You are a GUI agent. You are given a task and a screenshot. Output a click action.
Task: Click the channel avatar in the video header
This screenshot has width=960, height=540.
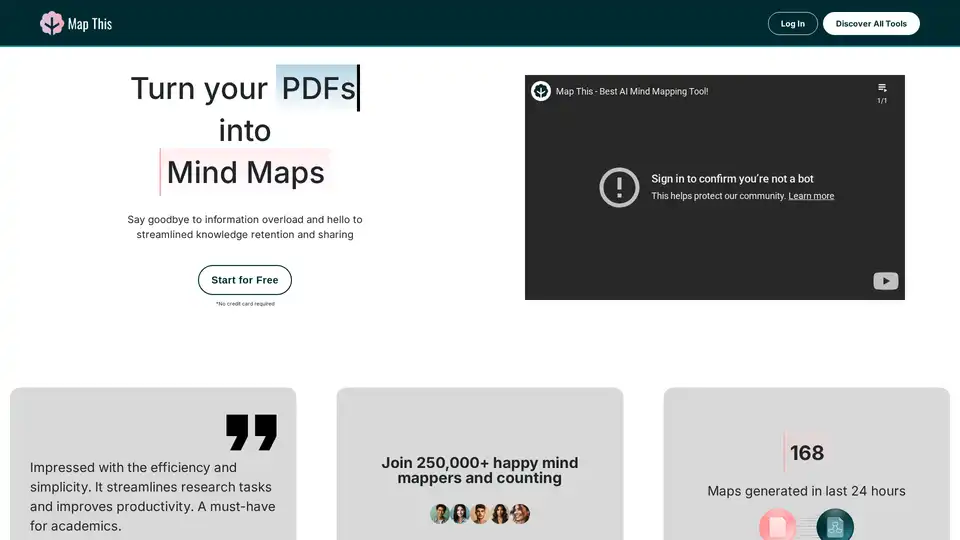pyautogui.click(x=541, y=91)
